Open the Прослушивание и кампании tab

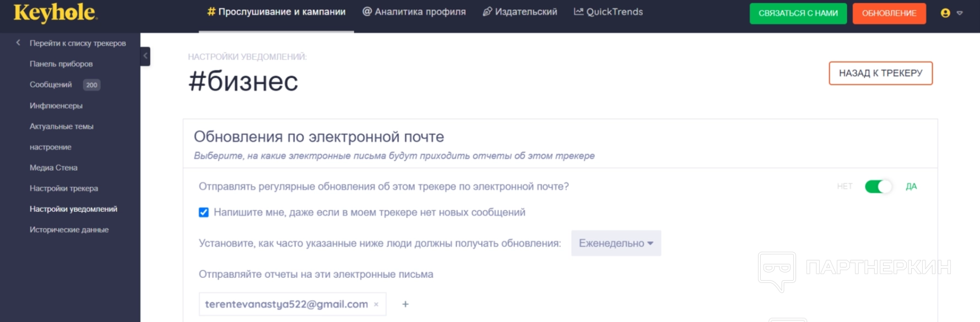coord(277,12)
